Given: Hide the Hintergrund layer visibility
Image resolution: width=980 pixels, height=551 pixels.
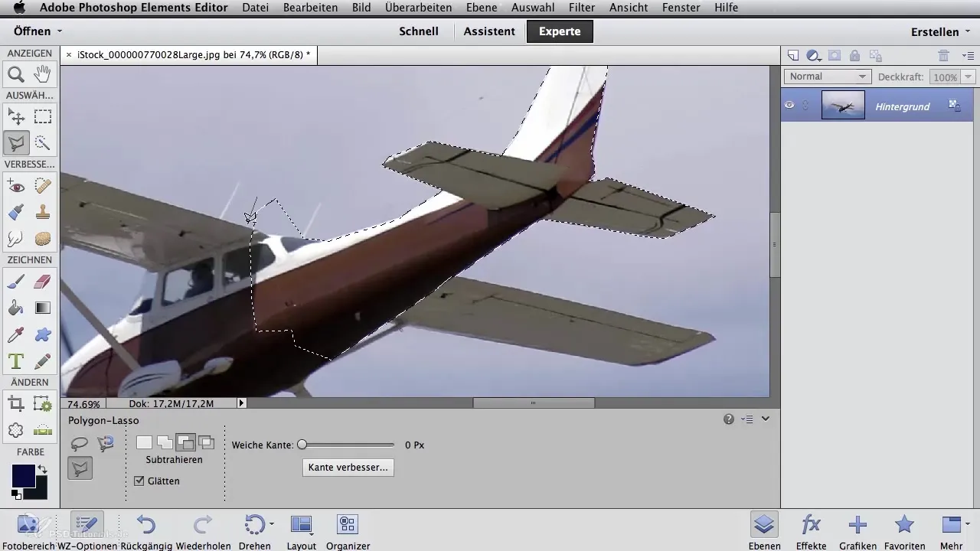Looking at the screenshot, I should point(789,106).
